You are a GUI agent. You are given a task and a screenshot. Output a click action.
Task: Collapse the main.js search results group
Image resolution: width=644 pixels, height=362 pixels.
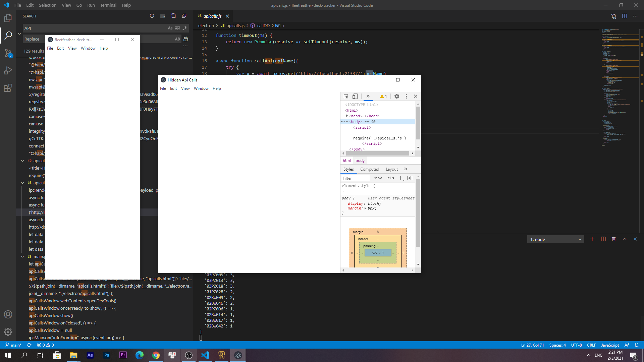pyautogui.click(x=22, y=256)
